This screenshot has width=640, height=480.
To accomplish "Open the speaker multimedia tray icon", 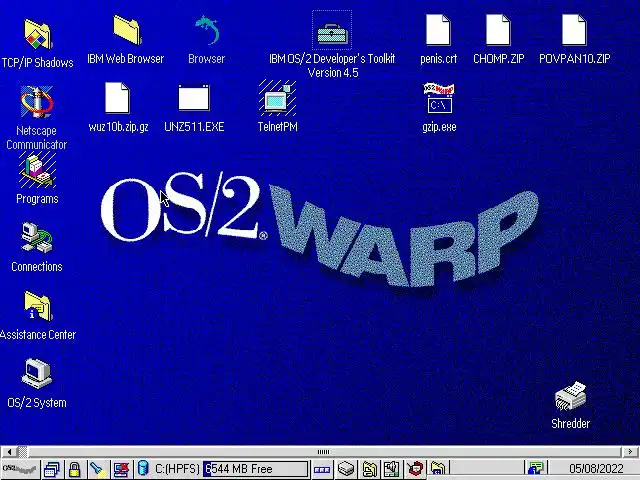I will point(391,469).
